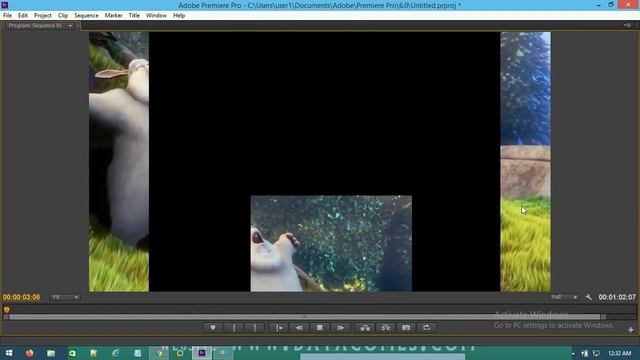Open the Marker menu
Viewport: 640px width, 360px height.
[x=113, y=16]
